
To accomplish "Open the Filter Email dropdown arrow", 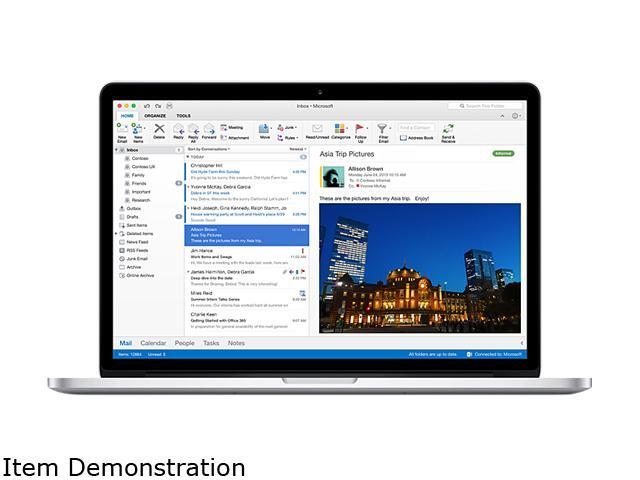I will [390, 129].
